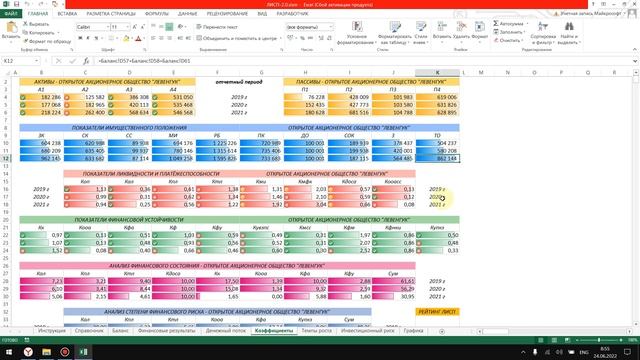
Task: Click the percent style icon
Action: pos(302,38)
